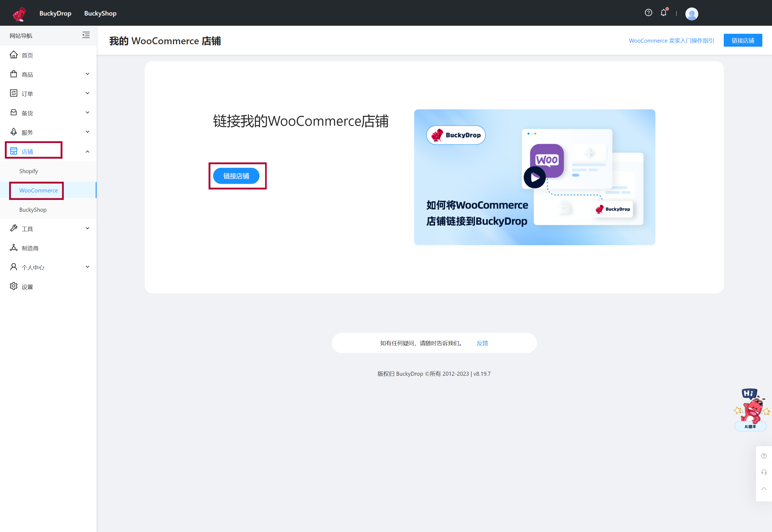Image resolution: width=772 pixels, height=532 pixels.
Task: Click the store icon beside 店铺
Action: [14, 151]
